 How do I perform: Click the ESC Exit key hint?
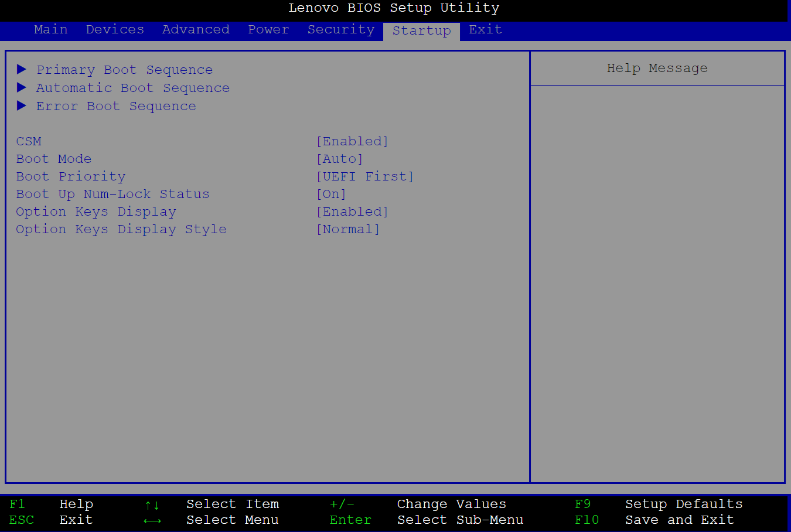(51, 520)
